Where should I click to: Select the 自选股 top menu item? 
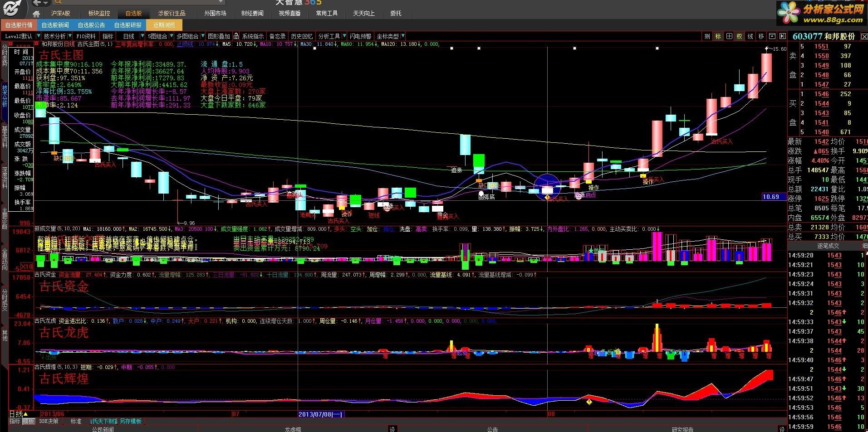[x=133, y=14]
